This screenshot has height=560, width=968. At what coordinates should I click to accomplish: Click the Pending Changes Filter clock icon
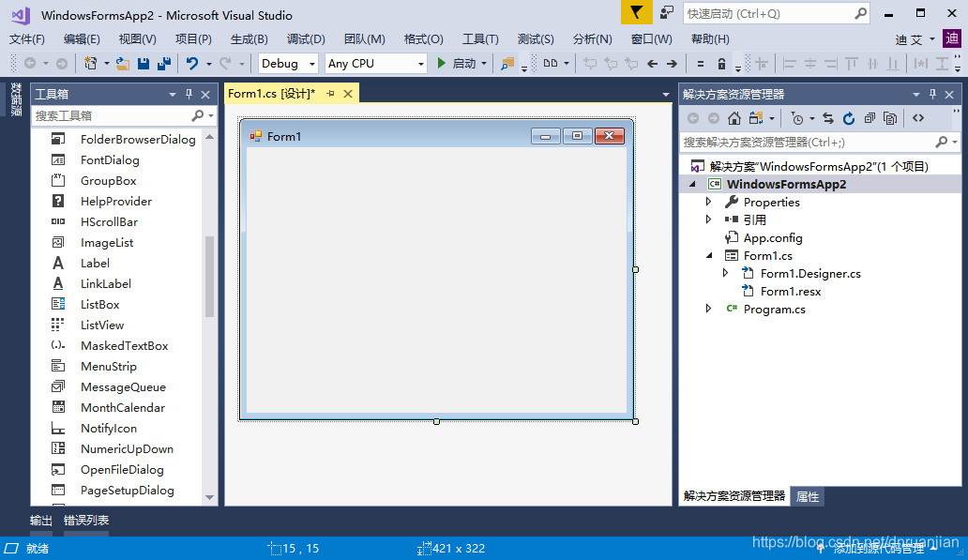797,118
